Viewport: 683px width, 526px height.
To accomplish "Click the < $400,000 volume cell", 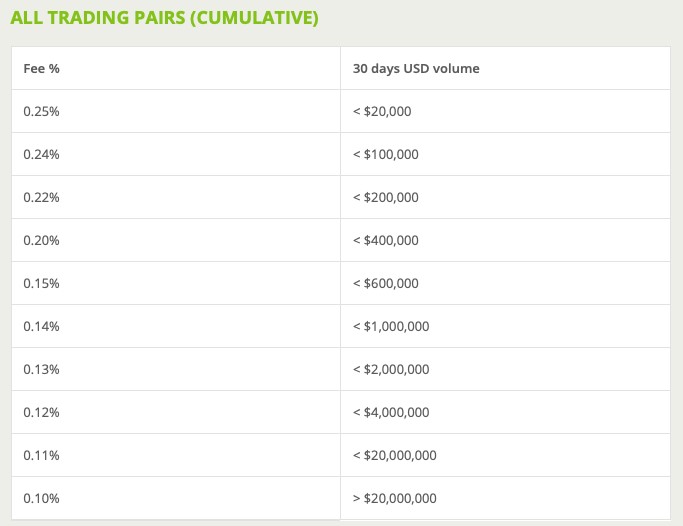I will tap(505, 240).
